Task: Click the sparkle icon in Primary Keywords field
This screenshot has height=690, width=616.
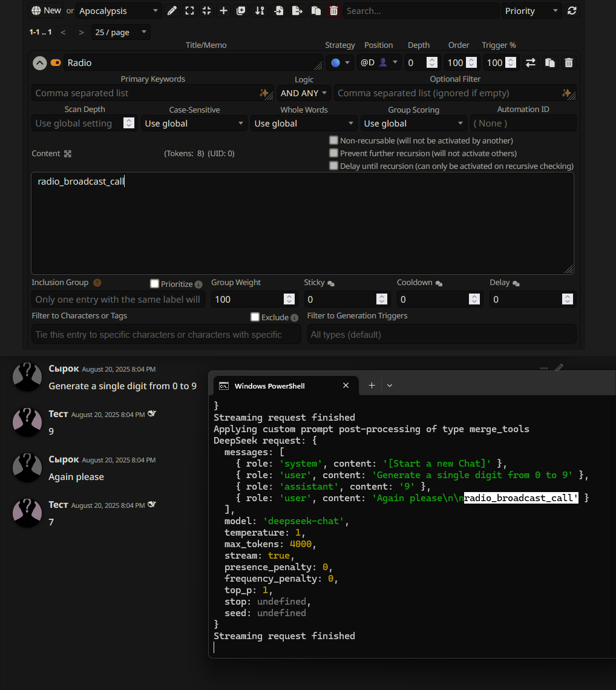Action: click(x=264, y=93)
